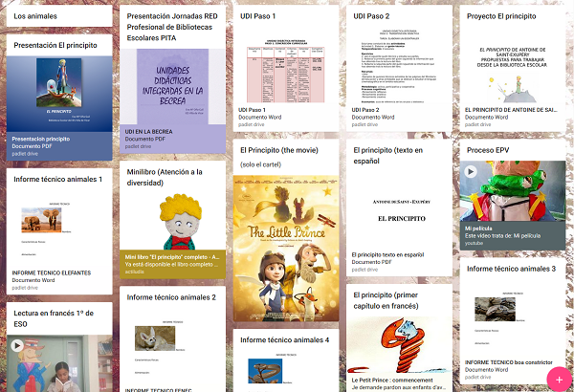574x392 pixels.
Task: Open Proyecto El principito document thumbnail
Action: click(513, 65)
